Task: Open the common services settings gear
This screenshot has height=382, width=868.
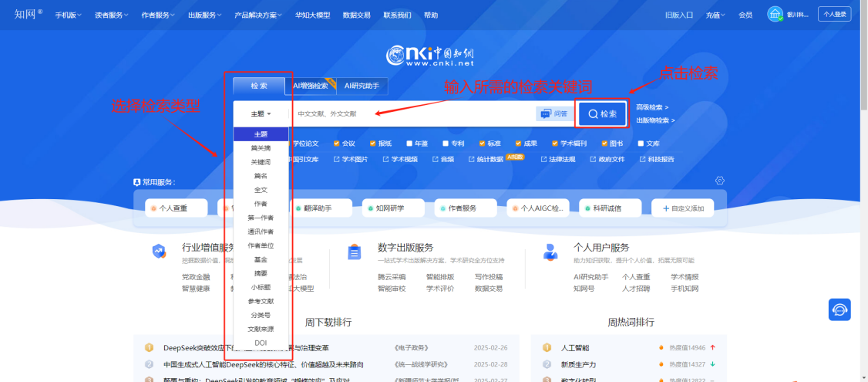Action: click(720, 181)
